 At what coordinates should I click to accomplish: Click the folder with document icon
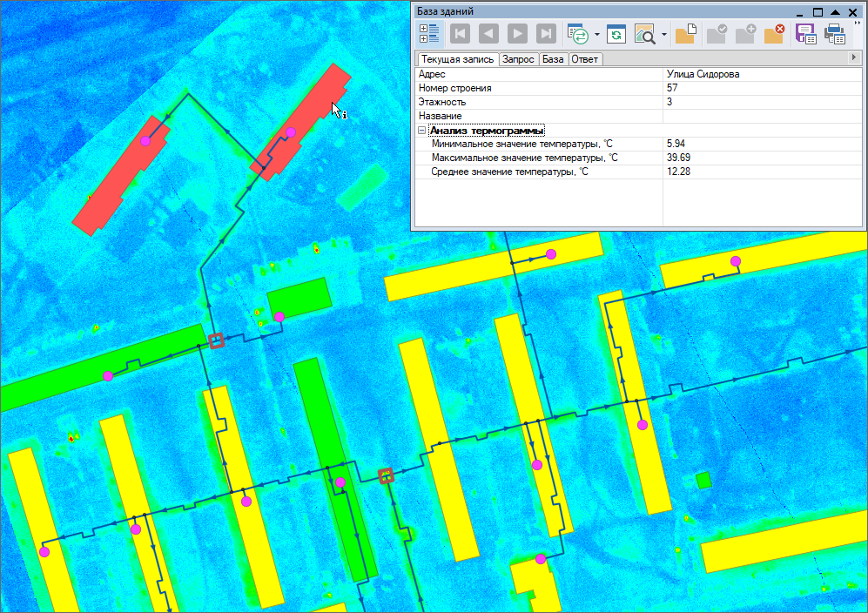(685, 34)
